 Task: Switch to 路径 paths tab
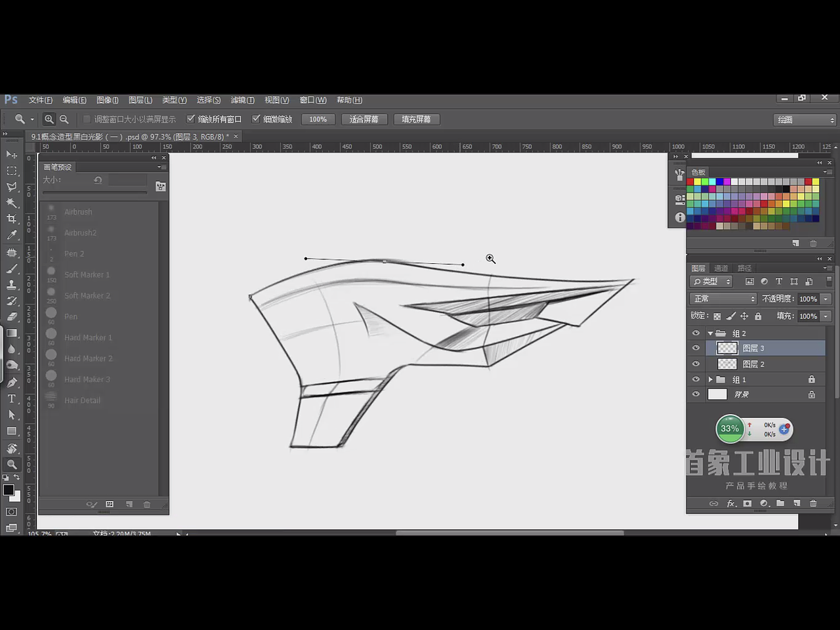[744, 268]
